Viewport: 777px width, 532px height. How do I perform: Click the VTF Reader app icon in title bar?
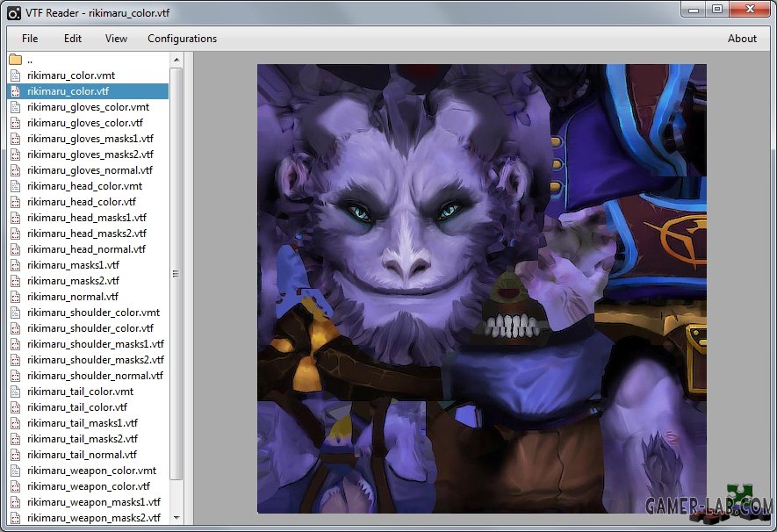pyautogui.click(x=14, y=13)
